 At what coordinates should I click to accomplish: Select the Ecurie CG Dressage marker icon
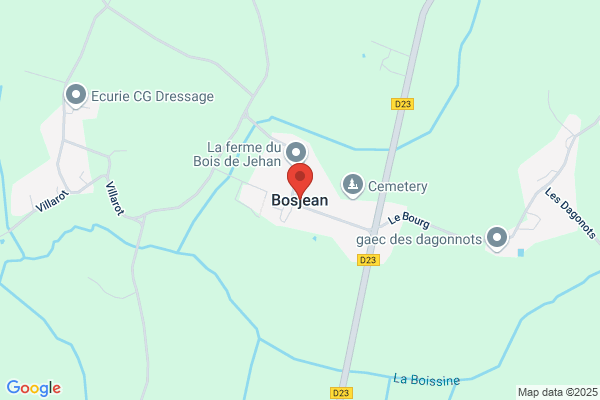point(76,96)
